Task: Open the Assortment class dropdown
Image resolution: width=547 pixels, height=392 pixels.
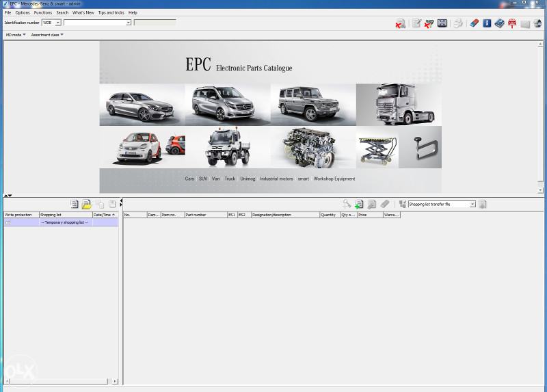Action: (x=47, y=34)
